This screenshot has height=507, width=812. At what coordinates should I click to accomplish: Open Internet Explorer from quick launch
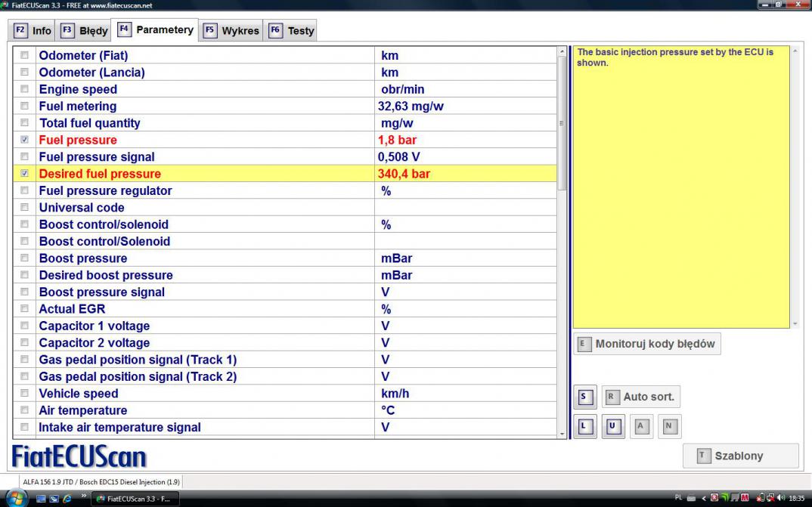tap(67, 499)
